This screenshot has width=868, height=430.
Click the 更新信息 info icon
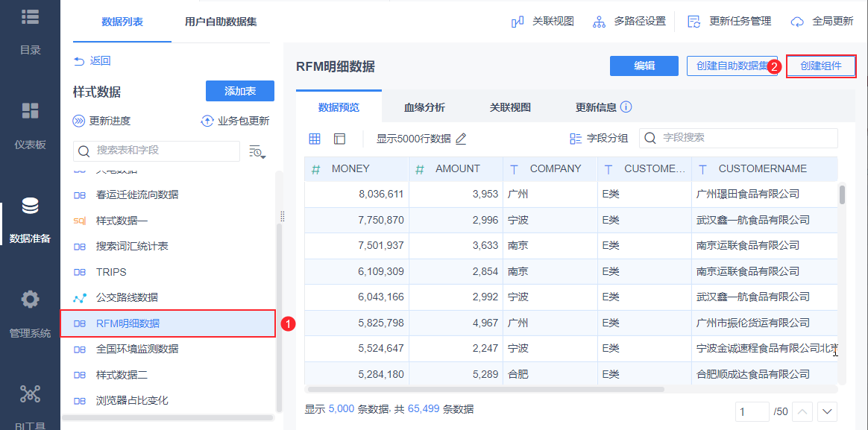pos(626,107)
